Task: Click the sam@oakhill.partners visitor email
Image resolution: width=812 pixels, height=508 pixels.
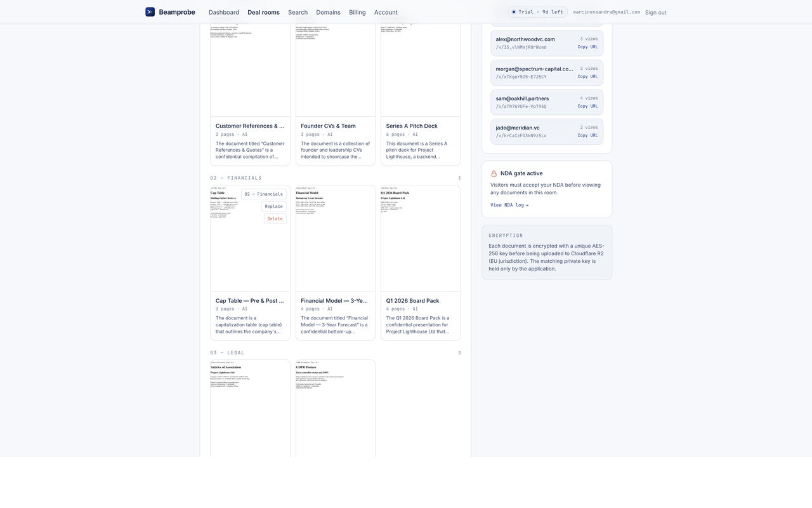Action: (x=522, y=98)
